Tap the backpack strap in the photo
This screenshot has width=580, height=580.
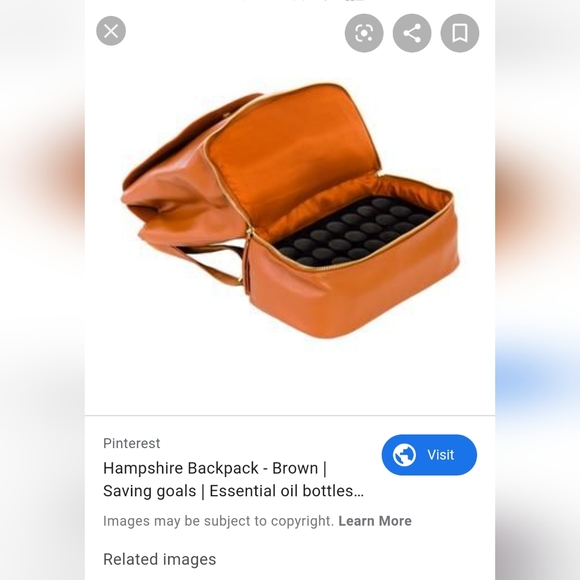coord(209,263)
